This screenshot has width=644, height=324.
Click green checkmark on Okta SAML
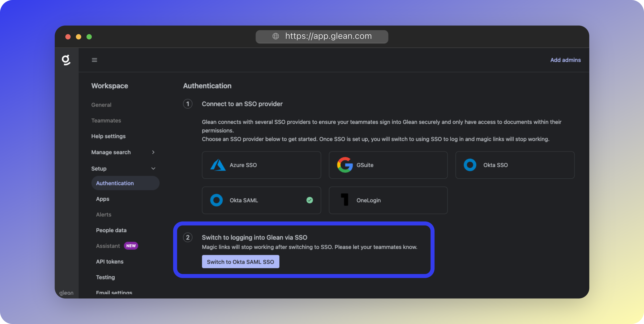(309, 200)
